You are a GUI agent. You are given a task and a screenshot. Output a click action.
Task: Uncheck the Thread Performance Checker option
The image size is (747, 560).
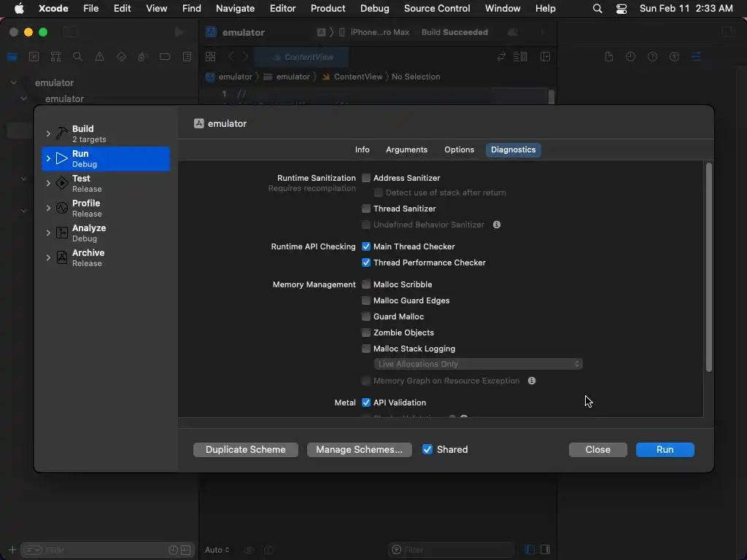(x=366, y=262)
